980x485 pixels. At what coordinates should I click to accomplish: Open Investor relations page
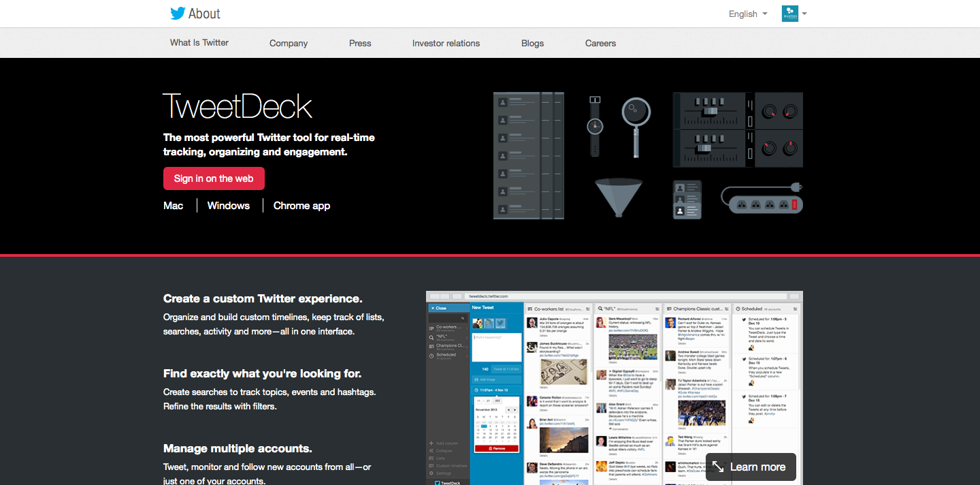446,43
